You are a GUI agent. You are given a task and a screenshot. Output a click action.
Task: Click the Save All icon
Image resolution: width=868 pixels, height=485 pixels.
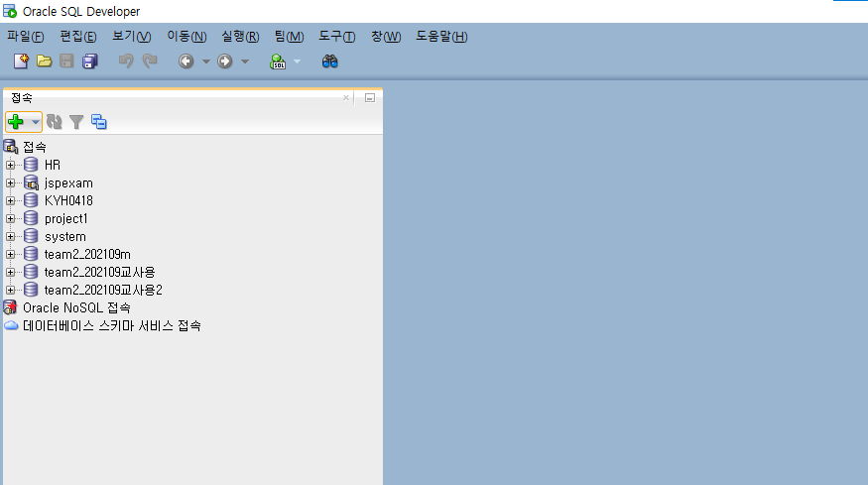pyautogui.click(x=89, y=61)
